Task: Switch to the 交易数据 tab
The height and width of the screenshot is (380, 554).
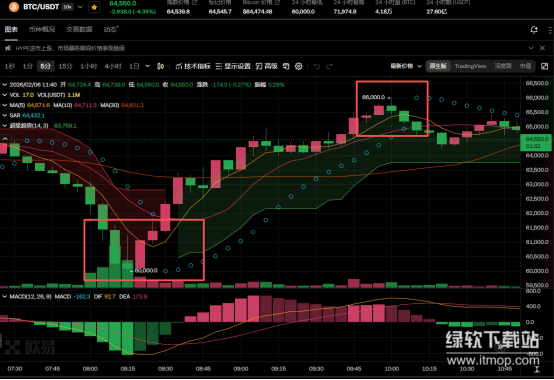Action: [79, 29]
